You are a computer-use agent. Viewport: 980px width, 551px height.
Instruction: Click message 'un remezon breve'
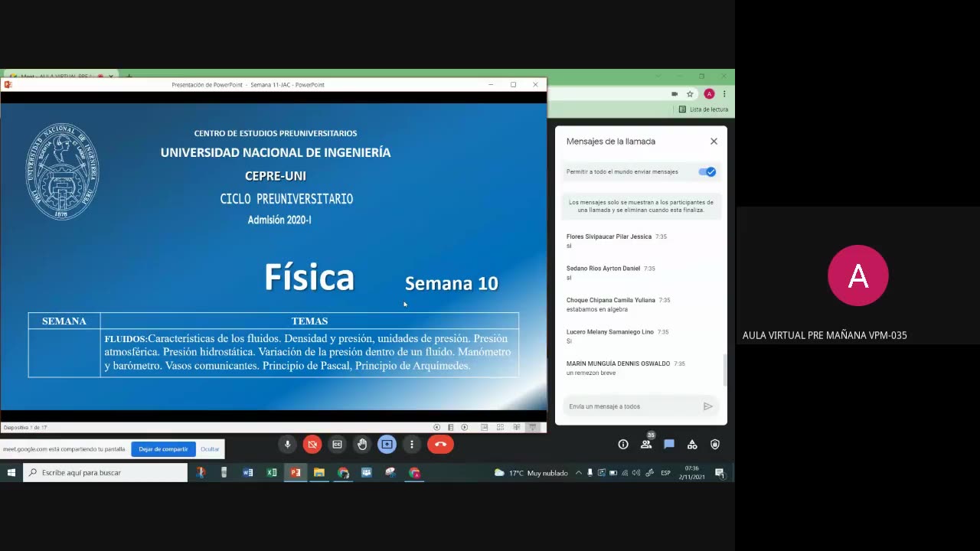pyautogui.click(x=591, y=373)
